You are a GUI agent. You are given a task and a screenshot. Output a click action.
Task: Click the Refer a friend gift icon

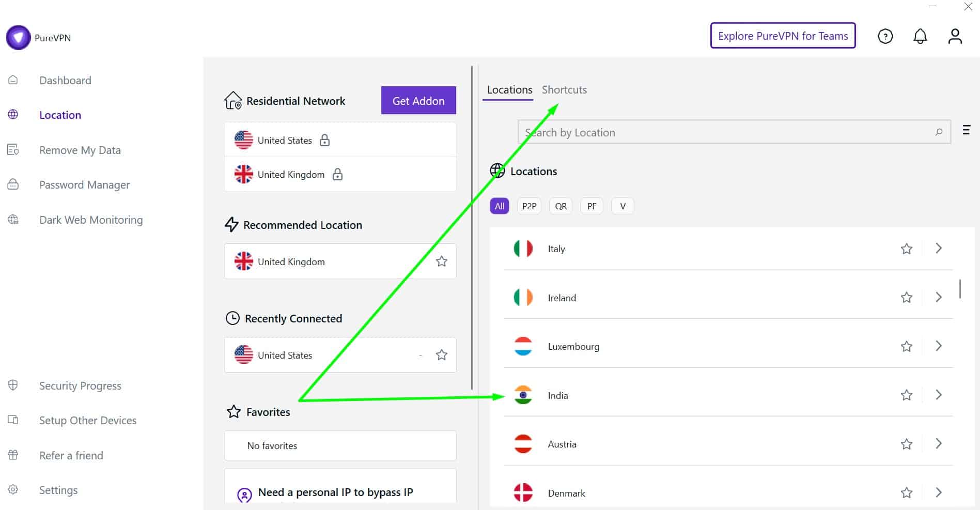coord(13,455)
